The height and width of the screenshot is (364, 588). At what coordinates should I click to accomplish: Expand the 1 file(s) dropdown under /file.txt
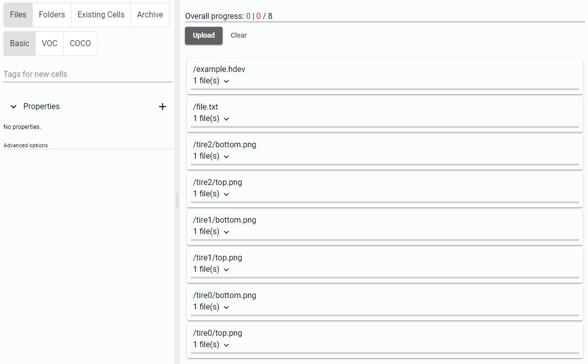pos(226,119)
